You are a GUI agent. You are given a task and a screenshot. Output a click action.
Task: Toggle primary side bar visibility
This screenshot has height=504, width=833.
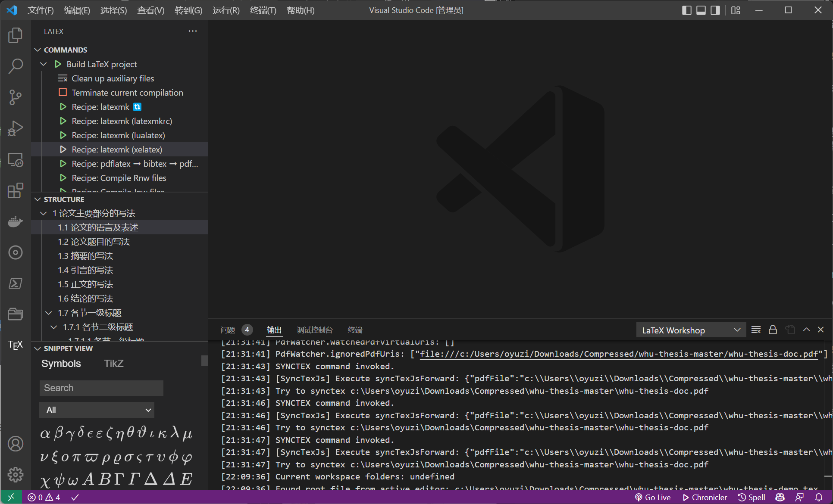click(687, 10)
